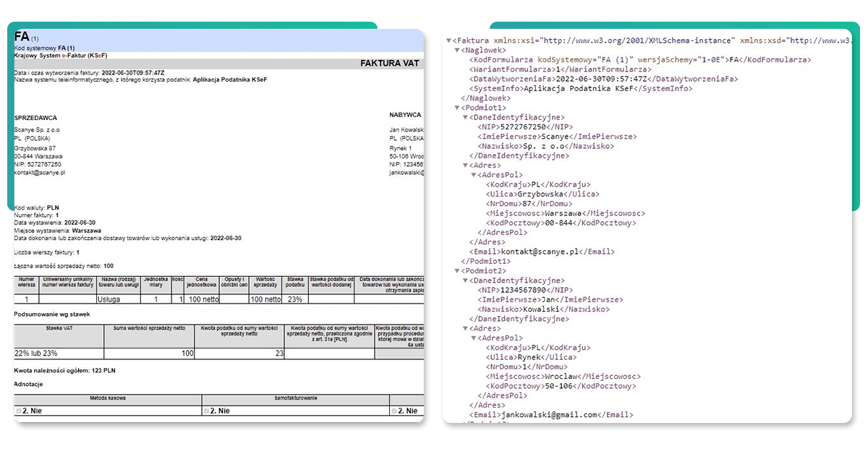Select Miejscowosc element Wroclaw in XML
868x454 pixels.
click(x=563, y=376)
